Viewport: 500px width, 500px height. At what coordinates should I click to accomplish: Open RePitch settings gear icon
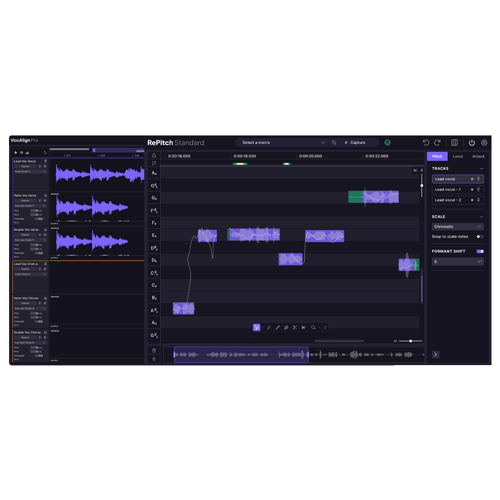[x=484, y=143]
